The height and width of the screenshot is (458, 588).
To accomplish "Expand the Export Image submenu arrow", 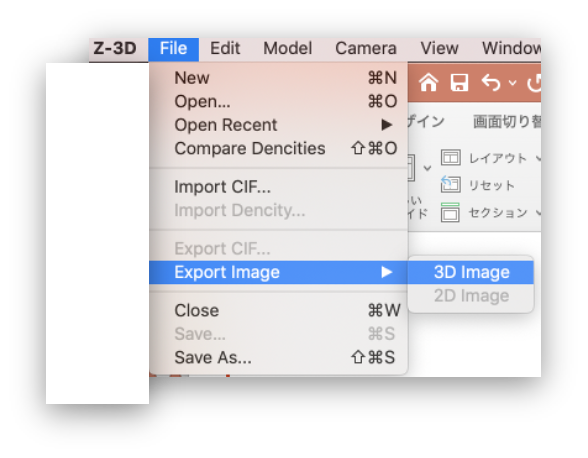I will click(x=387, y=272).
